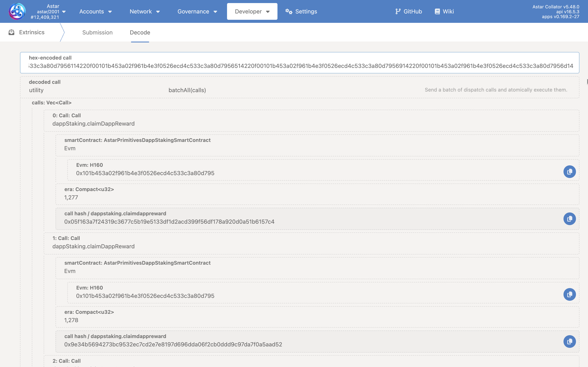Open the Developer menu

pyautogui.click(x=252, y=11)
